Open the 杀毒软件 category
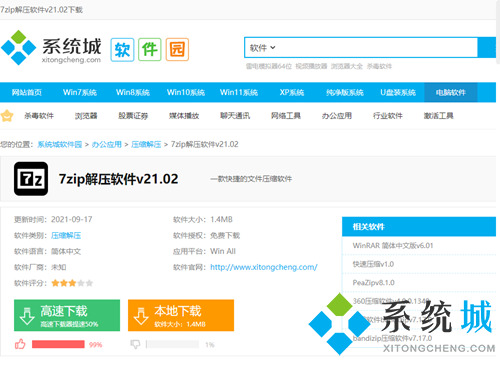The image size is (500, 366). tap(39, 116)
